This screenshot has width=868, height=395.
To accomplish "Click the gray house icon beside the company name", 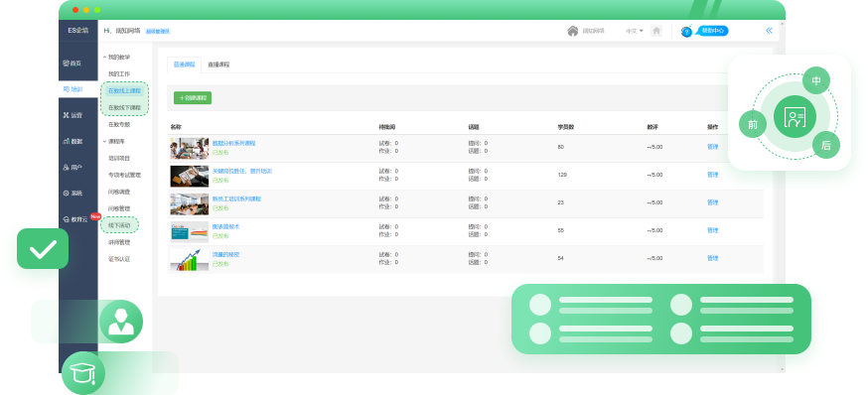I will 573,31.
